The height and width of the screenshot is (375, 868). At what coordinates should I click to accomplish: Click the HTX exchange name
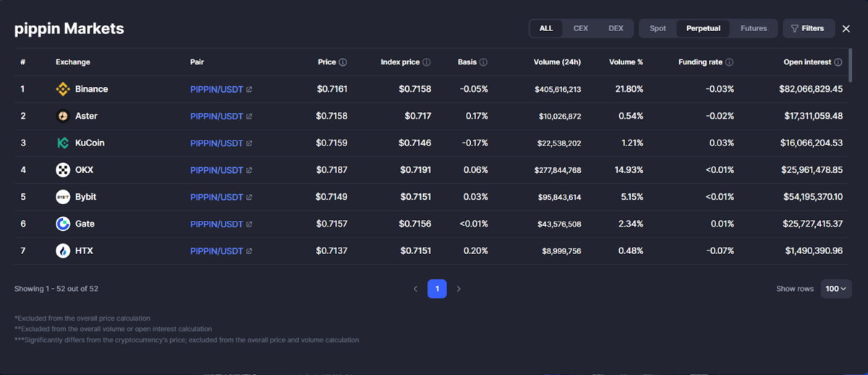point(84,250)
